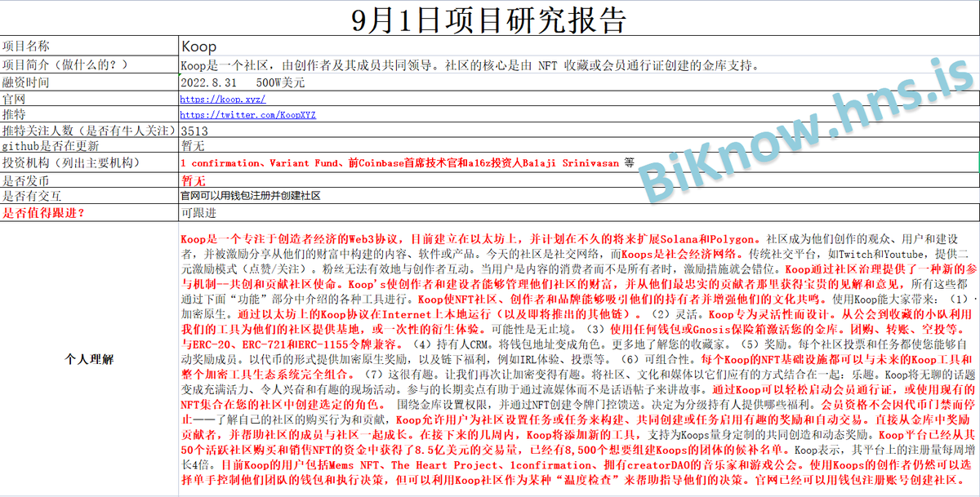Click the long analysis paragraph starting Koop是一个专注于创造者经济
The image size is (980, 497).
(579, 360)
